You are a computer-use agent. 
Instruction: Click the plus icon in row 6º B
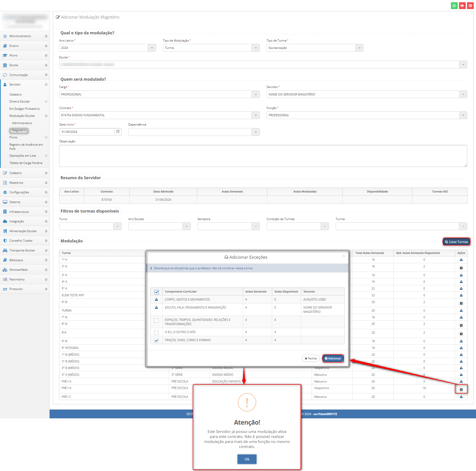[x=461, y=303]
